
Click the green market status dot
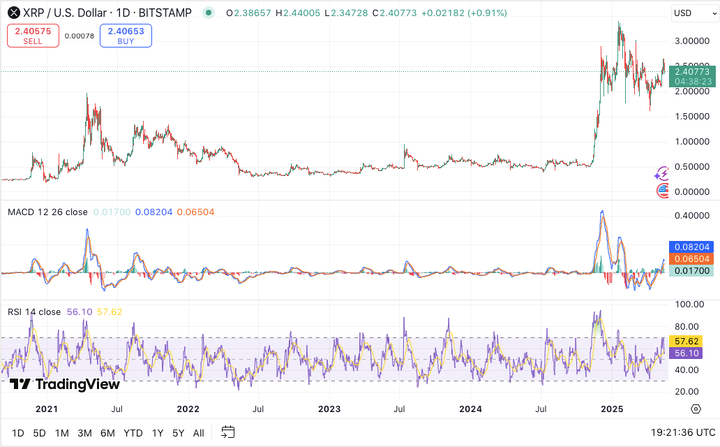[x=207, y=13]
